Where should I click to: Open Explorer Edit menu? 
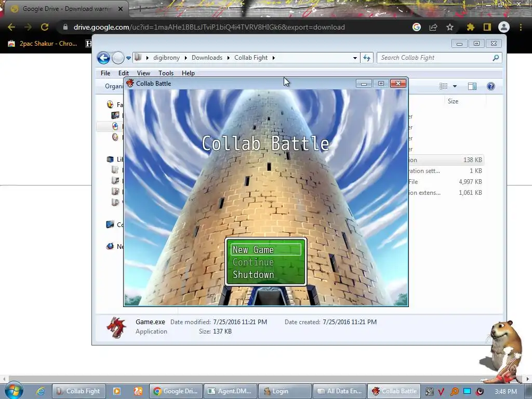tap(124, 73)
